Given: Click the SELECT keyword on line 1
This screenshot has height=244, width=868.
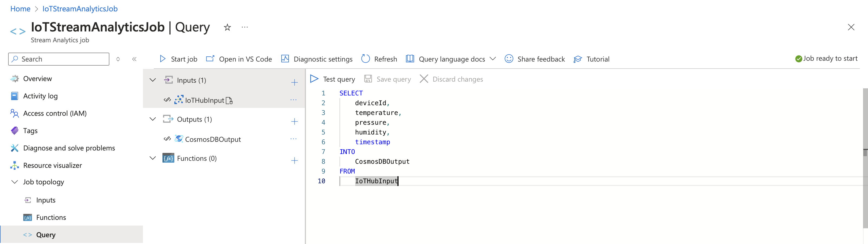Looking at the screenshot, I should [351, 93].
